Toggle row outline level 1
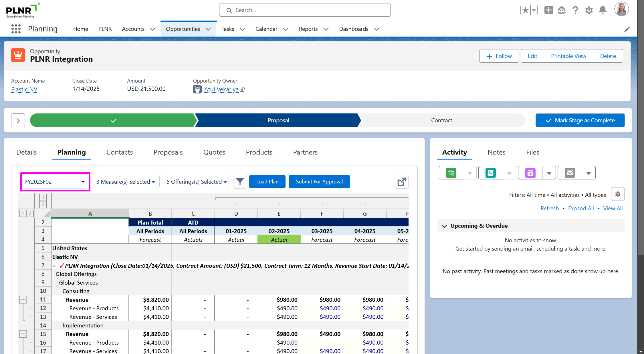 [23, 213]
